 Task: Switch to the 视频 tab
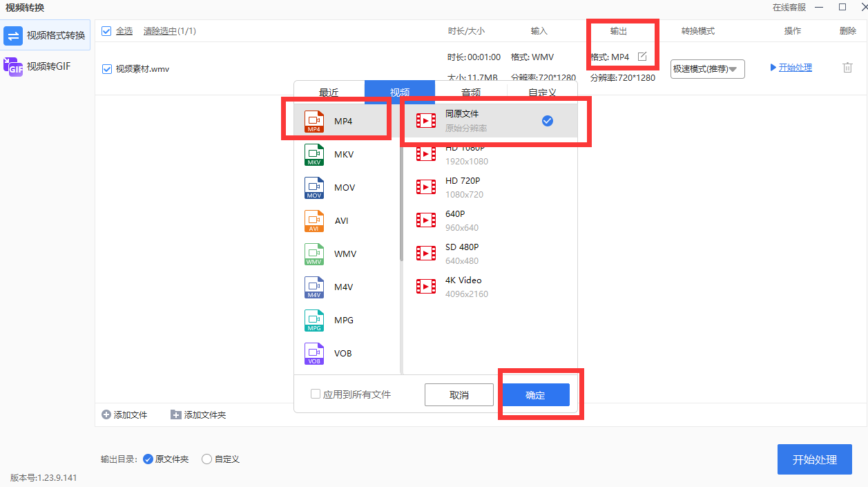tap(400, 92)
